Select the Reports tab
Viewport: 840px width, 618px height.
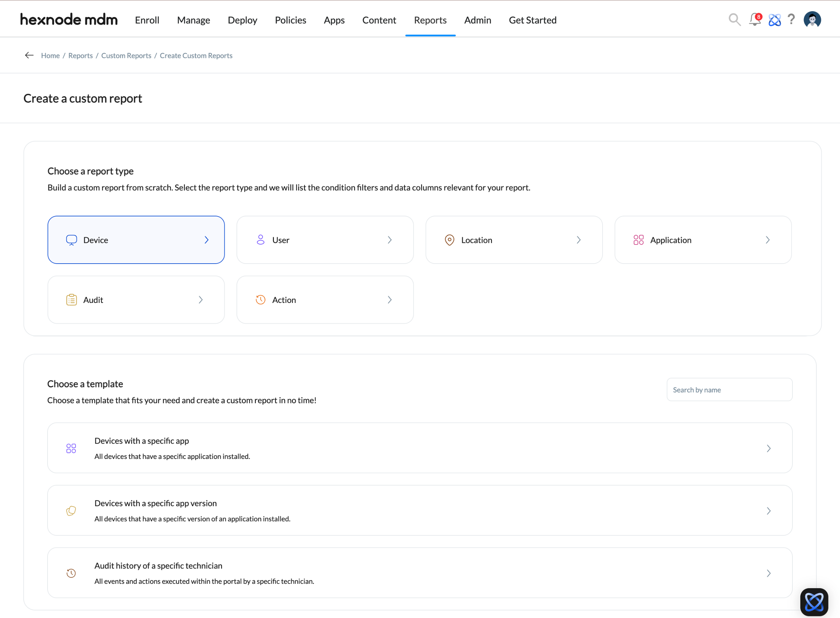(430, 20)
